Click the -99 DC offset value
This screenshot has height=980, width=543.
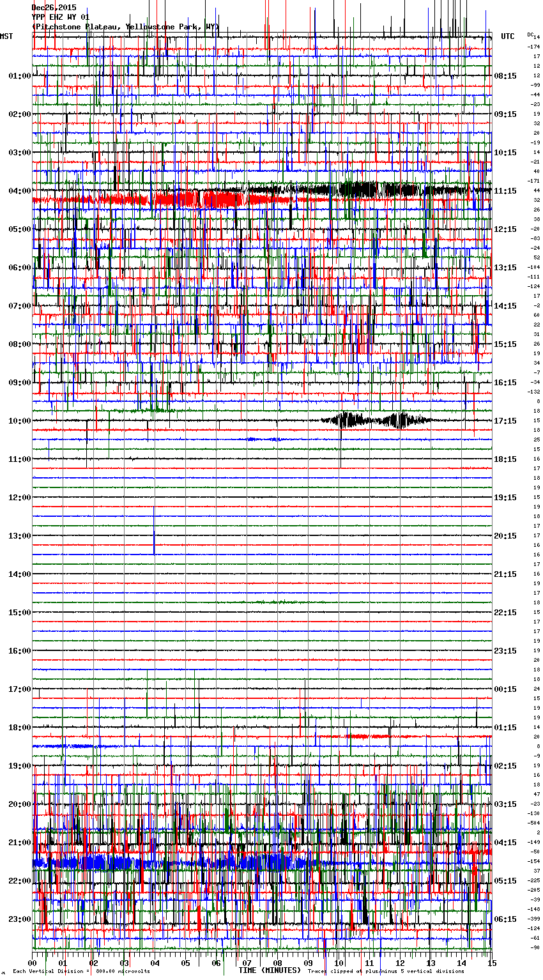point(535,86)
